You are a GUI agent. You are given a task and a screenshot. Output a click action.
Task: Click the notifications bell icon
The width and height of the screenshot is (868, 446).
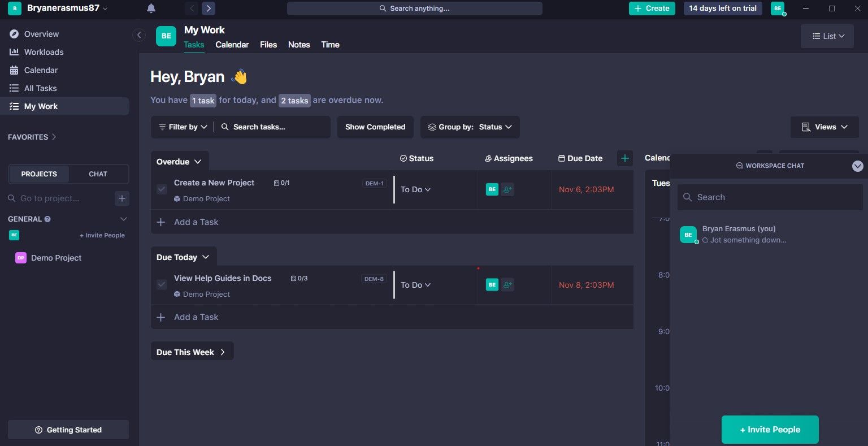coord(151,8)
